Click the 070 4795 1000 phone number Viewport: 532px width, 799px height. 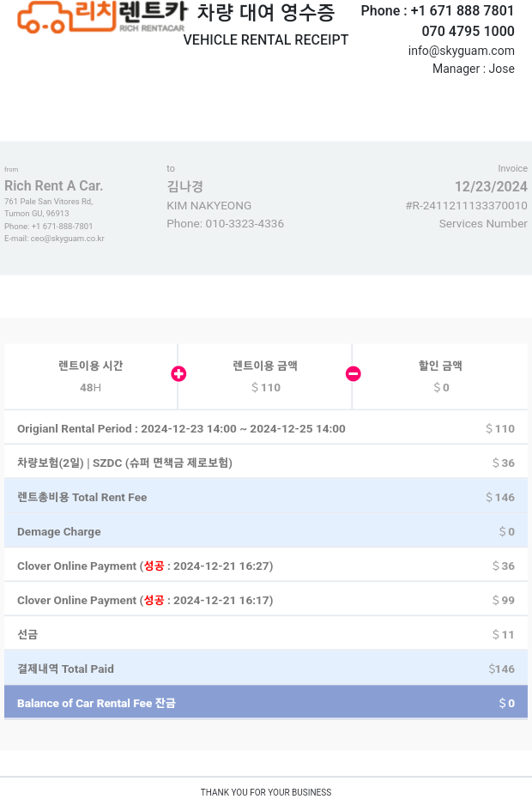[x=468, y=31]
